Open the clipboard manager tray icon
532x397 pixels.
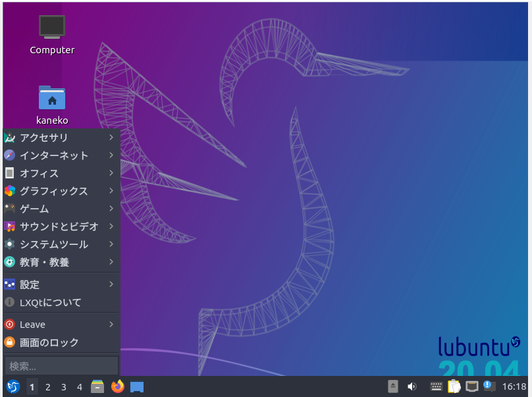pyautogui.click(x=454, y=386)
